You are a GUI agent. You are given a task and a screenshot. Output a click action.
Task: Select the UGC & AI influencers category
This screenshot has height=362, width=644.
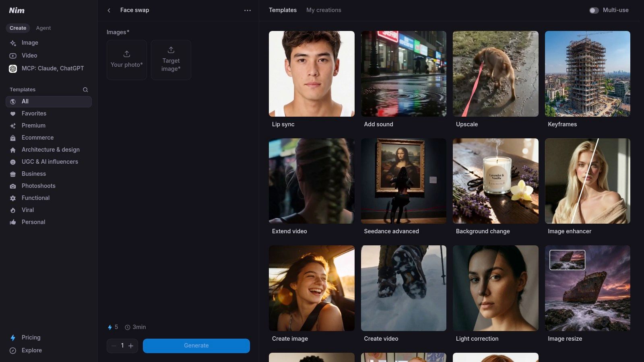pos(49,162)
